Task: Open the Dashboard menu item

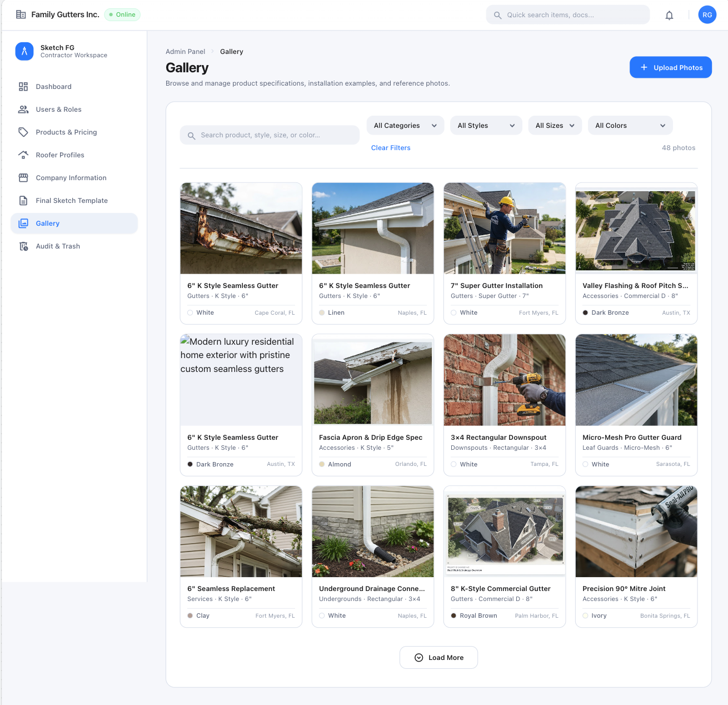Action: coord(74,87)
